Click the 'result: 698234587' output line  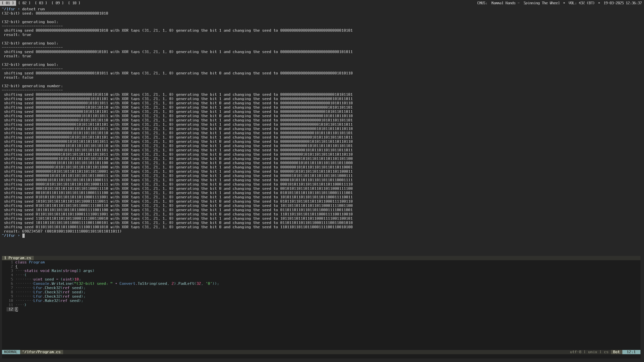(x=63, y=231)
